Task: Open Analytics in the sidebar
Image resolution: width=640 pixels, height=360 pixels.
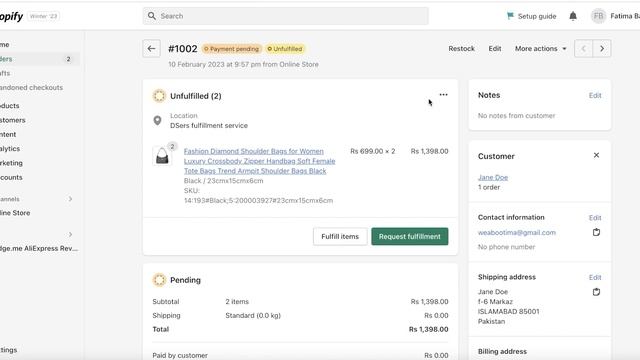Action: tap(10, 149)
